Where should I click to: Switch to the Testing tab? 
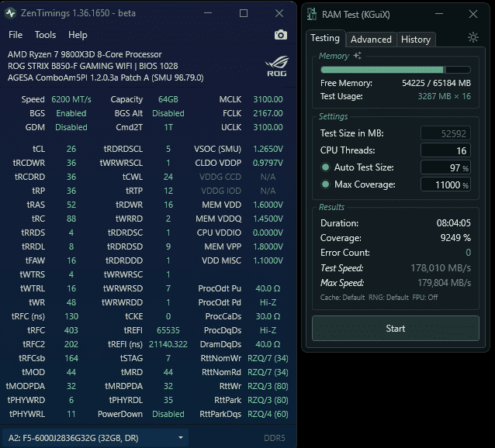325,38
